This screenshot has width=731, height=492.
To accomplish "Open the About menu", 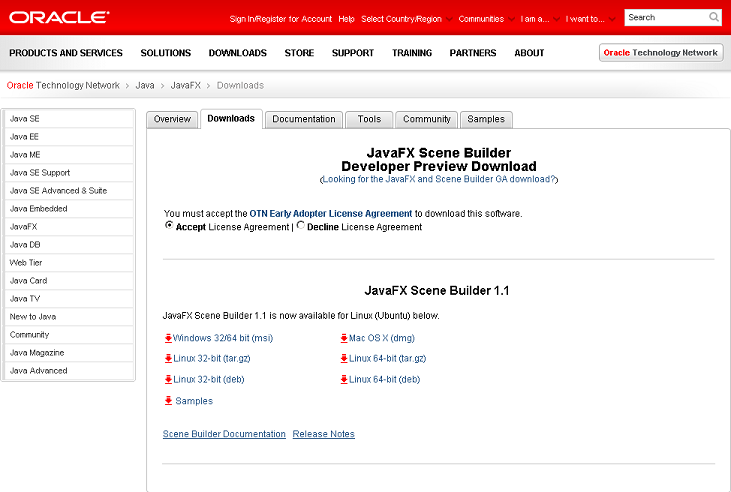I will point(529,53).
